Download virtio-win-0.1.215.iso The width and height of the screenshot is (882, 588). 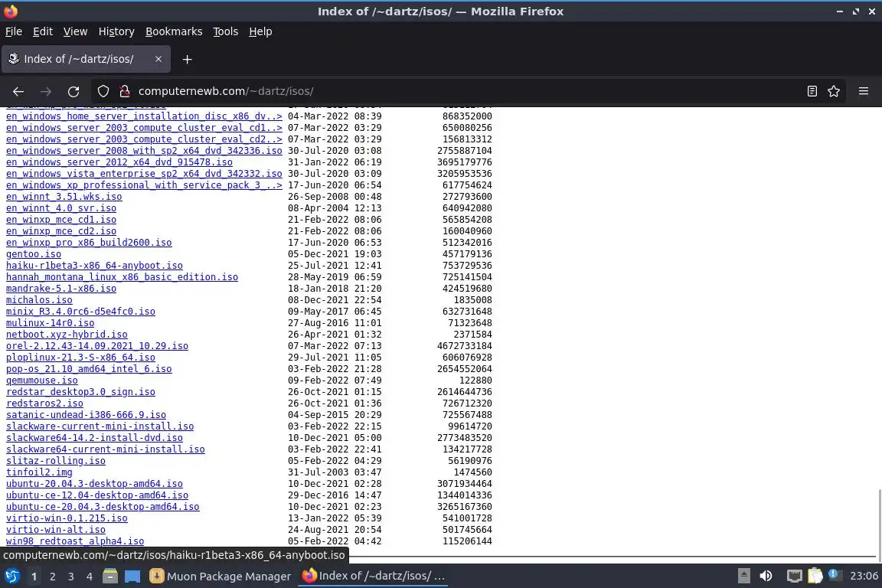coord(67,518)
